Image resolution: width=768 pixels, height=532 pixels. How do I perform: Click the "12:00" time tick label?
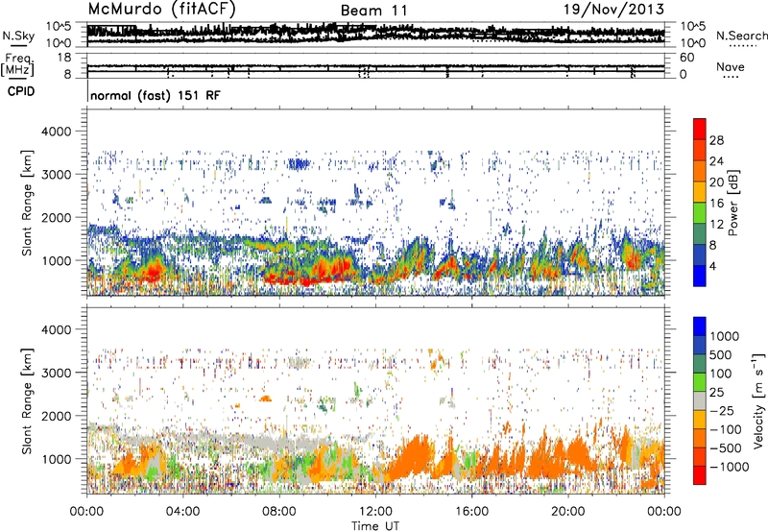(x=375, y=512)
